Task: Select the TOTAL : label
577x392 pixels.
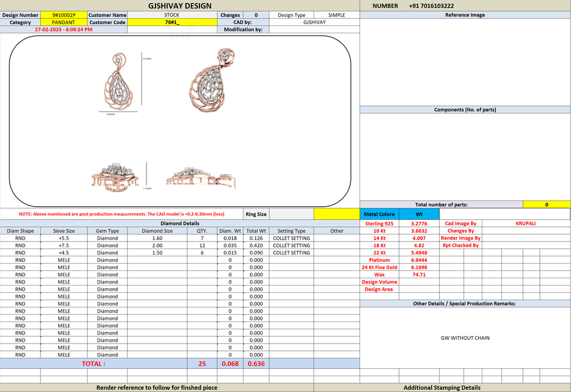Action: point(94,364)
